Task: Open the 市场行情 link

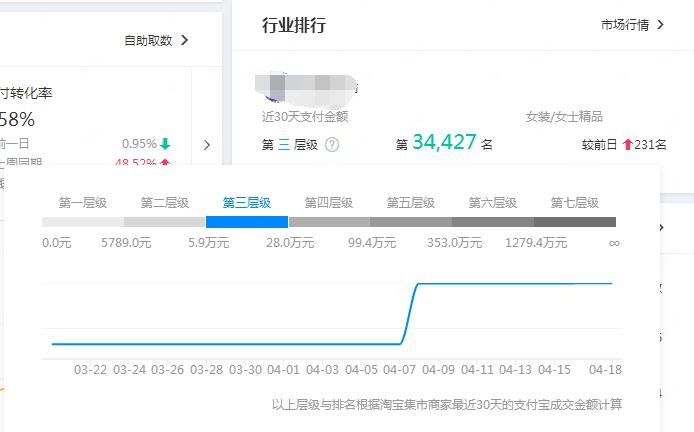Action: [x=624, y=24]
